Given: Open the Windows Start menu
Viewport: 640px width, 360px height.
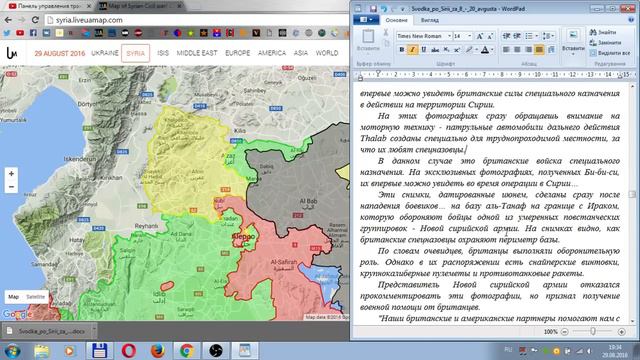Looking at the screenshot, I should point(12,351).
